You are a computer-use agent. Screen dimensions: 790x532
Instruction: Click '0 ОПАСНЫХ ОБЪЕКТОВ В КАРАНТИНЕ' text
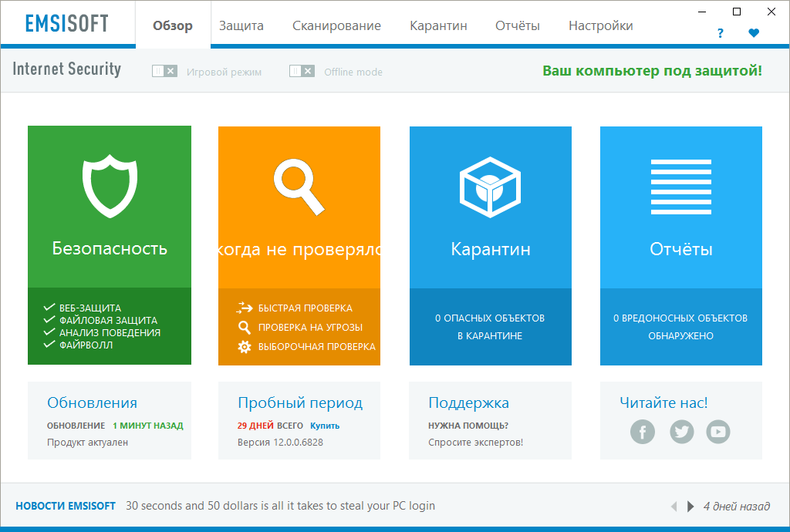tap(490, 327)
